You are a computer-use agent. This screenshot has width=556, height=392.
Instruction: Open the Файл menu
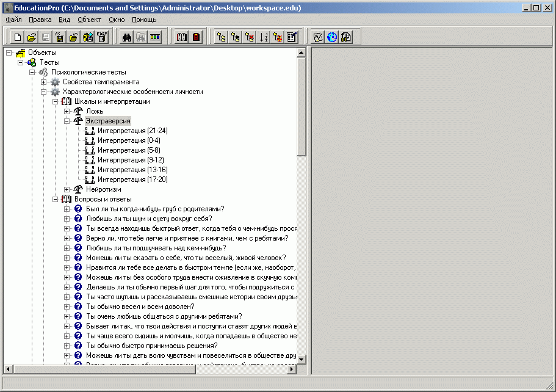point(13,20)
